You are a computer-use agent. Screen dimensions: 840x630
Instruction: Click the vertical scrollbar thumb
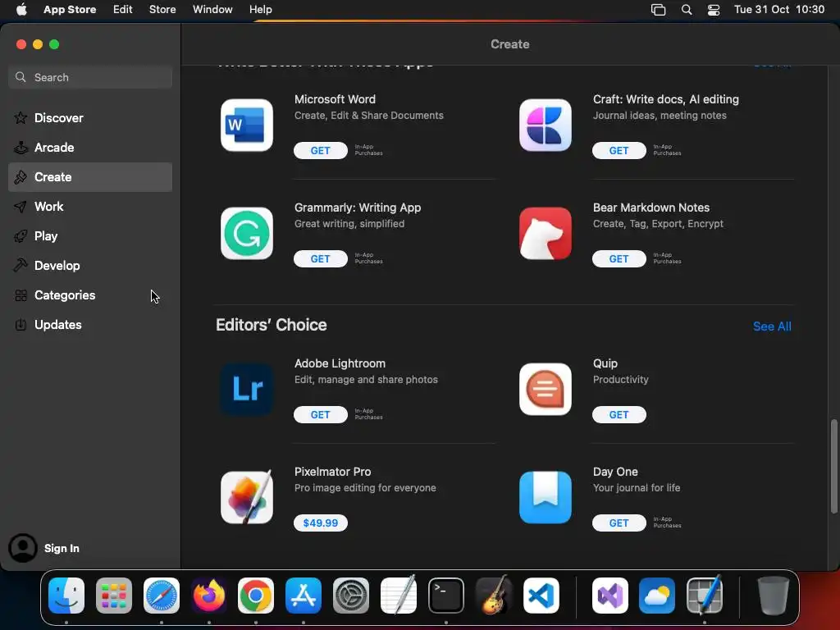click(x=833, y=467)
